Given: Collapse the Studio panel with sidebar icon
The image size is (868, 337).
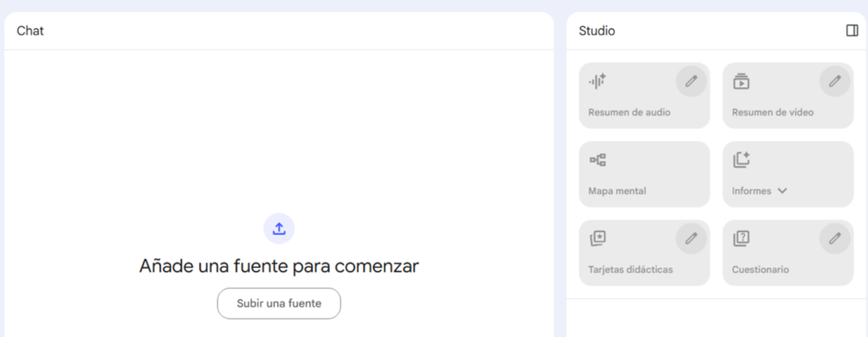Looking at the screenshot, I should click(x=852, y=31).
